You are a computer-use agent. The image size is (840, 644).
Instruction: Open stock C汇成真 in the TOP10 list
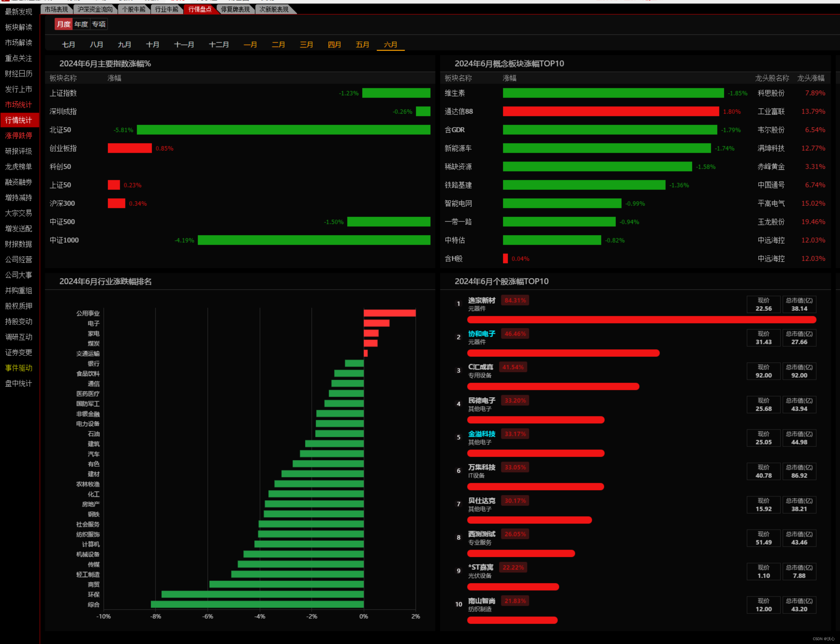(x=481, y=367)
